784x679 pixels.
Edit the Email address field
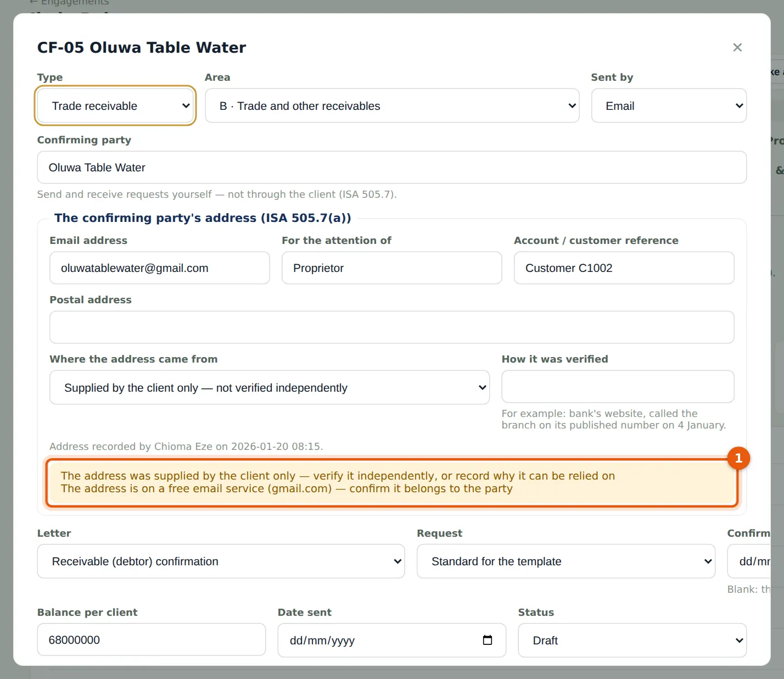(x=160, y=268)
